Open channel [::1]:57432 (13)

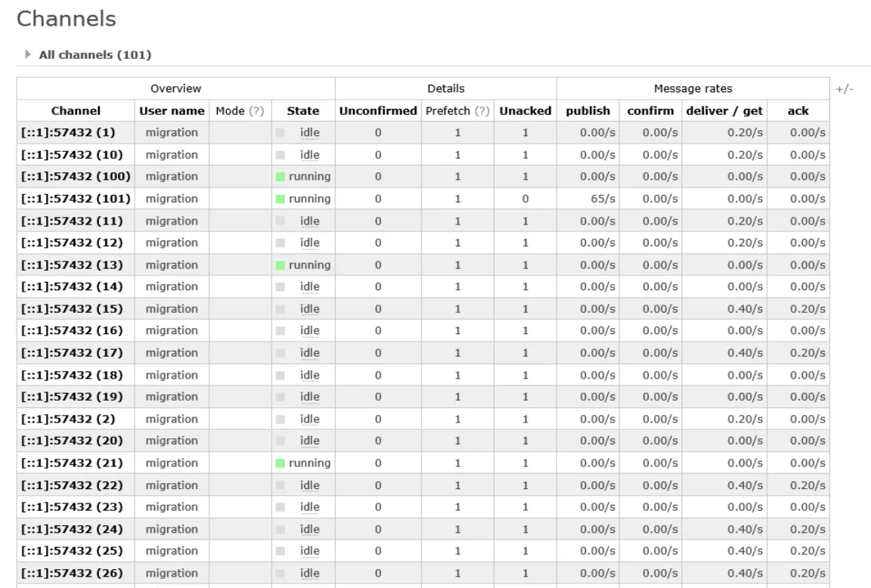(x=72, y=265)
